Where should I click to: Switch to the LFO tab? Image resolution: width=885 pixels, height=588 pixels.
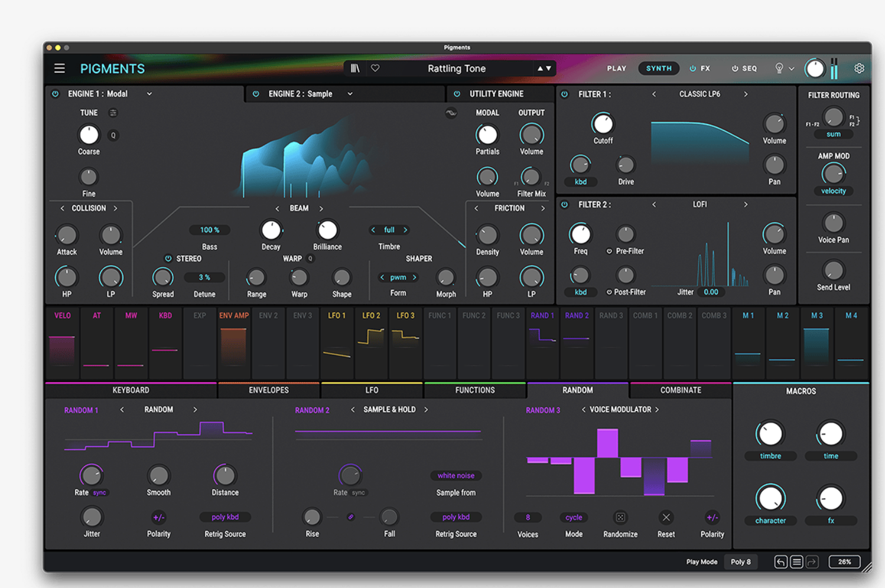pos(372,390)
